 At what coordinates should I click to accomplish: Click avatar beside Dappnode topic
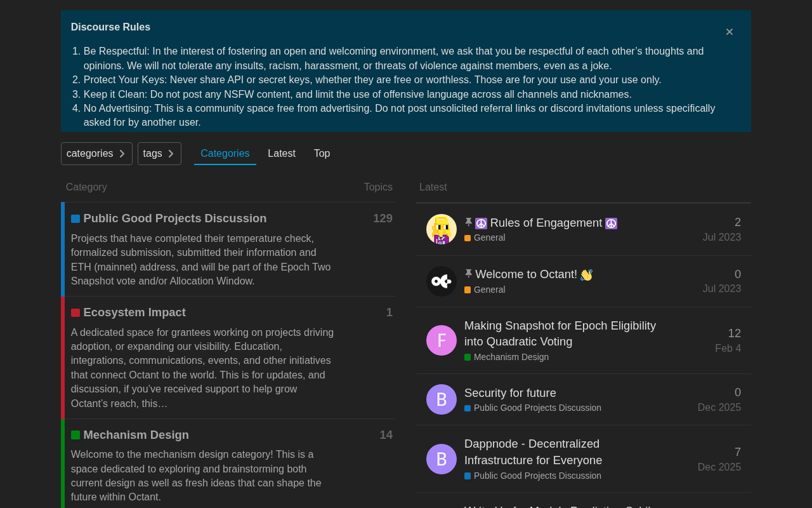point(442,459)
